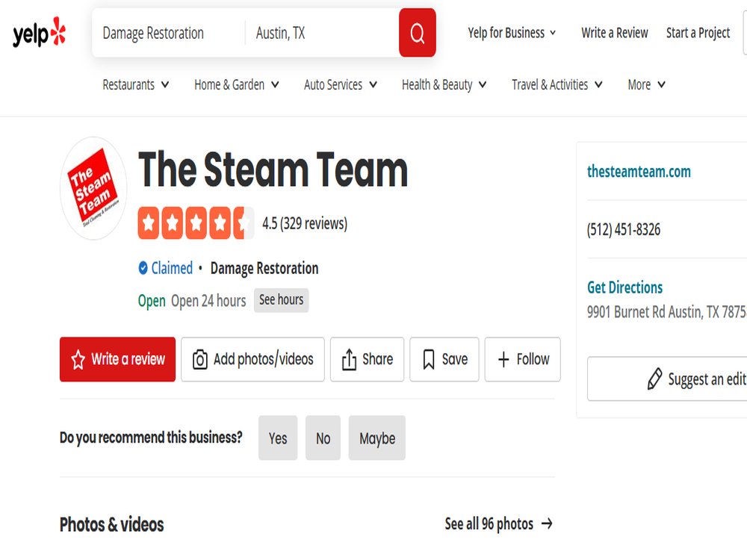Click the 9901 Burnet Rd address
This screenshot has width=747, height=560.
click(666, 312)
